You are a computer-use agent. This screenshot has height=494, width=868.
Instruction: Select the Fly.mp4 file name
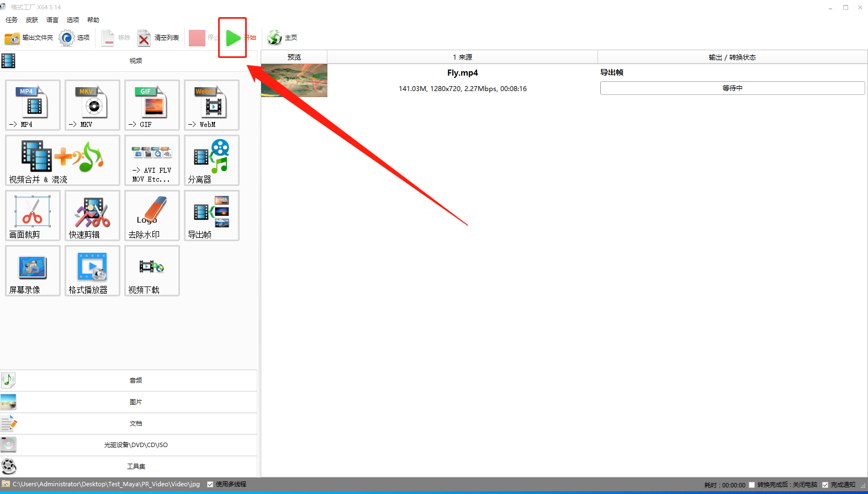(x=463, y=73)
